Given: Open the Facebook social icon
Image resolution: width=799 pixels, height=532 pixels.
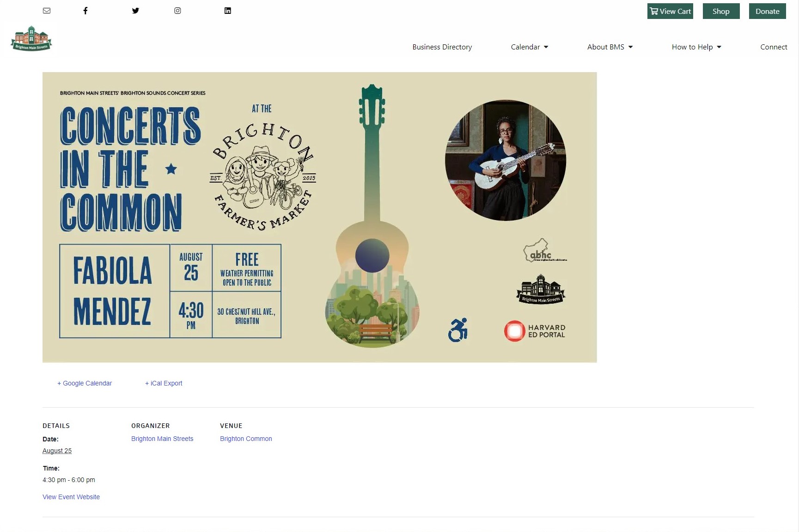Looking at the screenshot, I should click(x=85, y=11).
